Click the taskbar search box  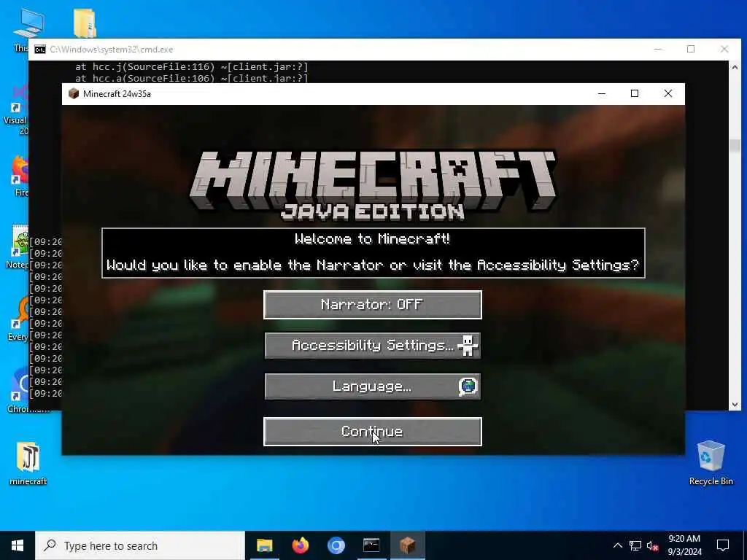coord(140,545)
